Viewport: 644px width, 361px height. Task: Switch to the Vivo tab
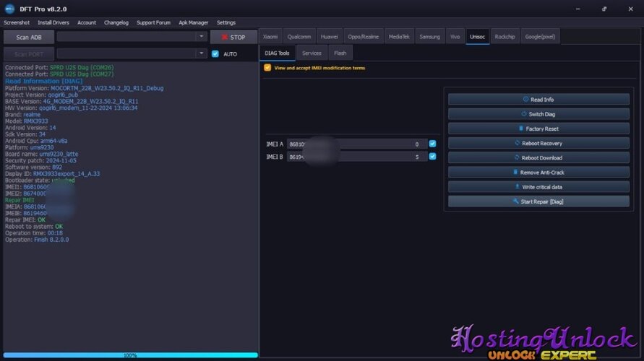(455, 37)
